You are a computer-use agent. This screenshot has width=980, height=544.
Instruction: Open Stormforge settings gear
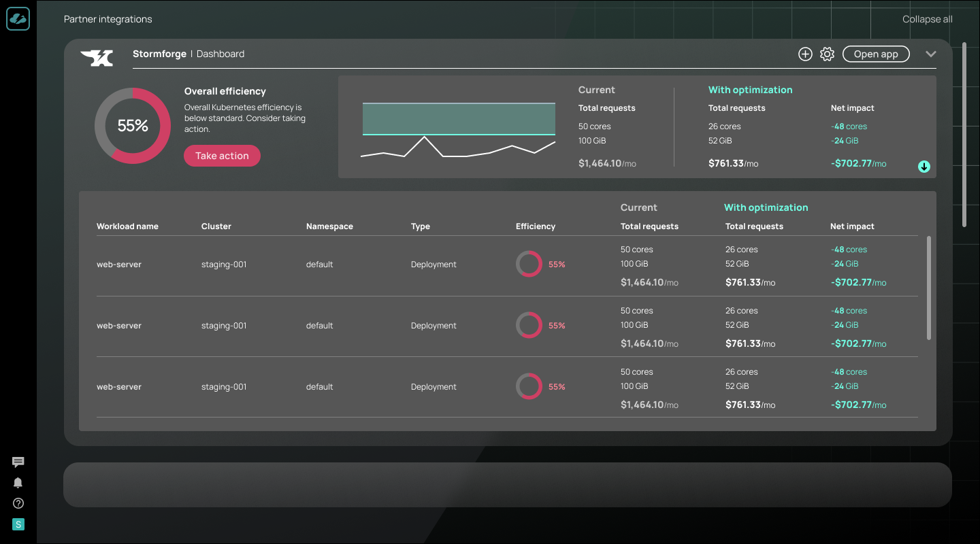(827, 54)
